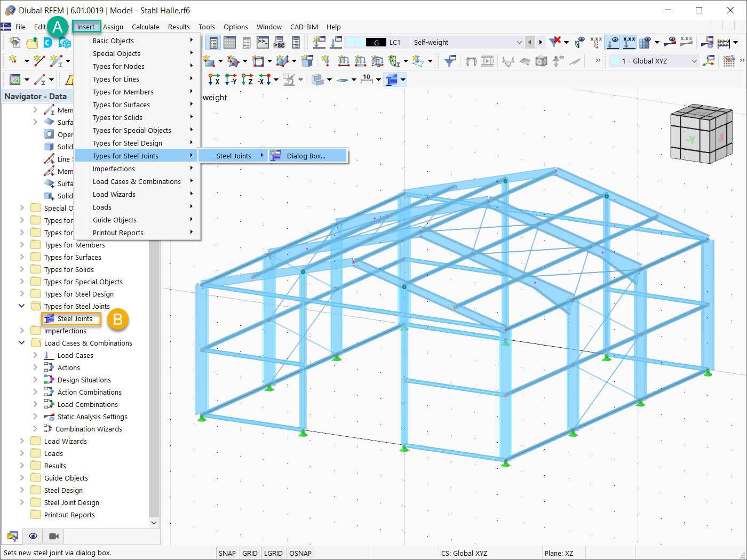Toggle OSNAP in the status bar
The height and width of the screenshot is (560, 747).
click(x=300, y=553)
